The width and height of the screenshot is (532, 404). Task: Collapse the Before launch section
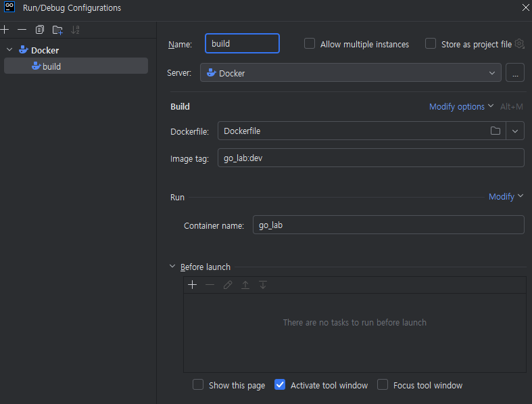pos(172,267)
